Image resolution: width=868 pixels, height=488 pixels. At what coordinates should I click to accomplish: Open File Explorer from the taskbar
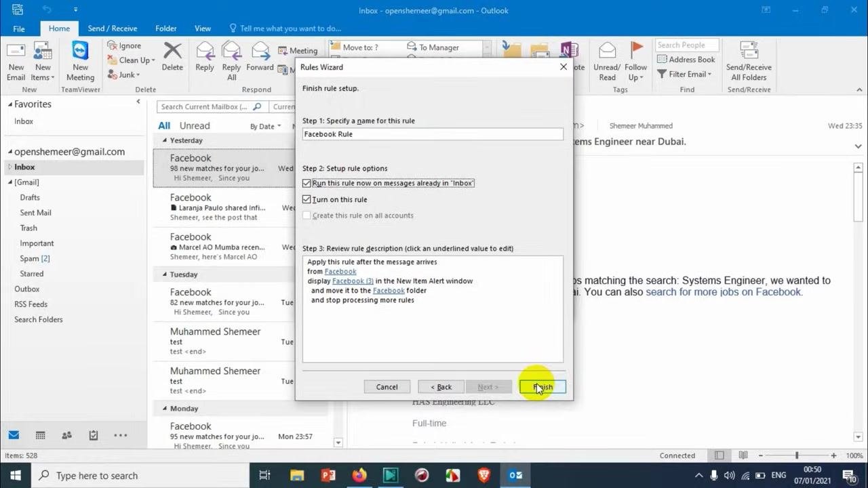point(297,475)
